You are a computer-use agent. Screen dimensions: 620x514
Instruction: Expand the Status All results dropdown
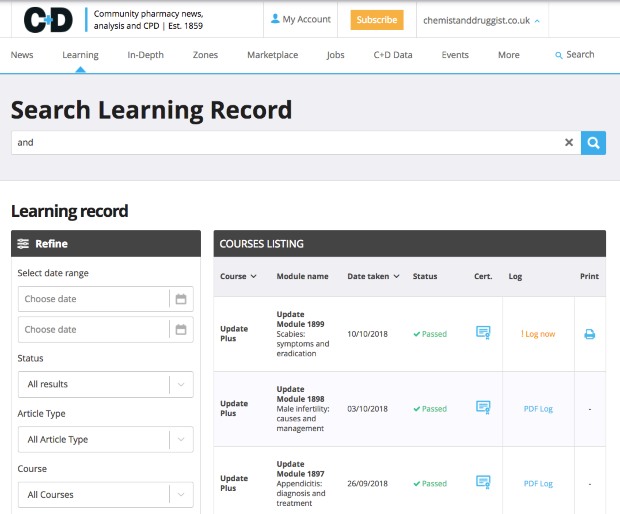pyautogui.click(x=106, y=384)
